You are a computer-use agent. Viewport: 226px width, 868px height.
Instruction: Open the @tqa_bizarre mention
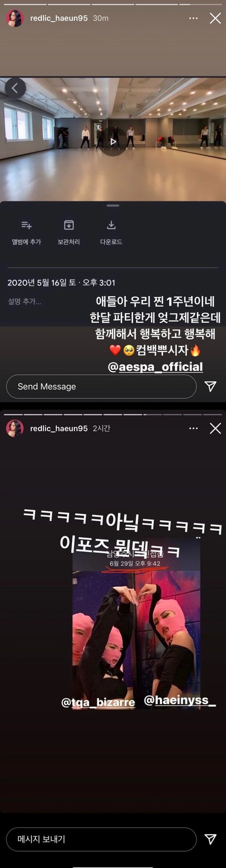click(x=98, y=702)
